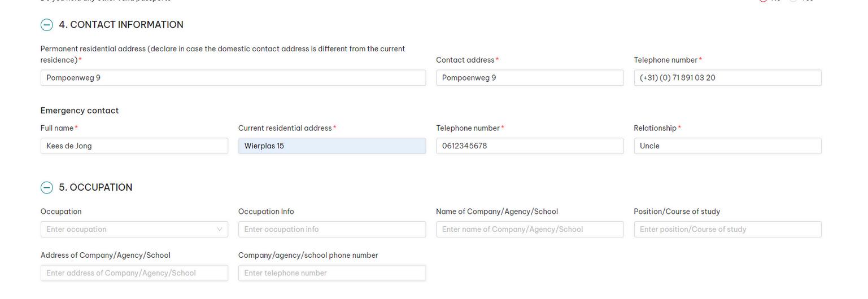868x299 pixels.
Task: Click the '4. CONTACT INFORMATION' heading text
Action: (x=121, y=25)
